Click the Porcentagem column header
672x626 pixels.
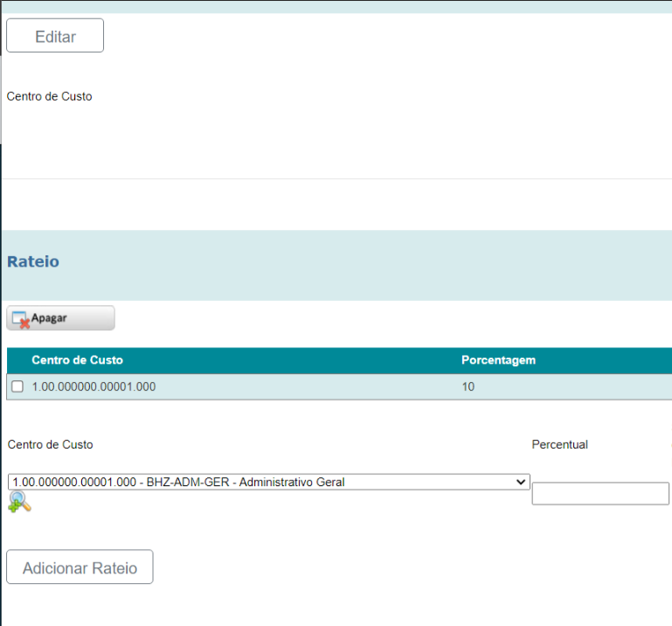(498, 360)
